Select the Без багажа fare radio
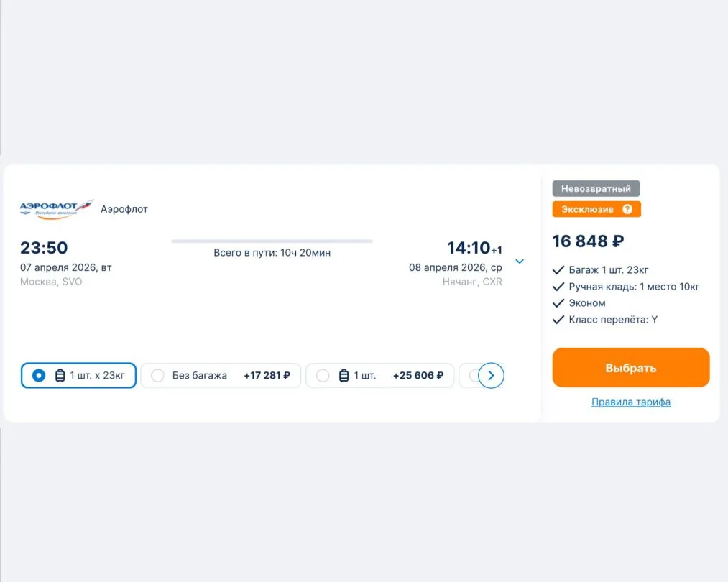 [x=158, y=375]
